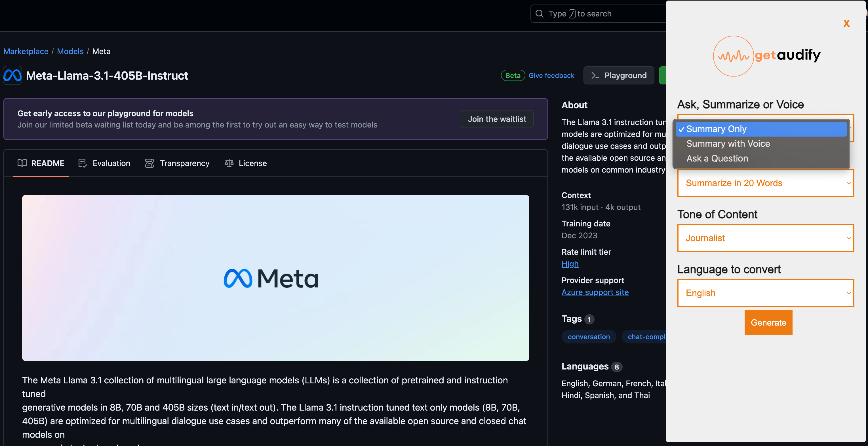Click the Meta-Llama-3.1-405B-Instruct title
The height and width of the screenshot is (446, 868).
107,76
